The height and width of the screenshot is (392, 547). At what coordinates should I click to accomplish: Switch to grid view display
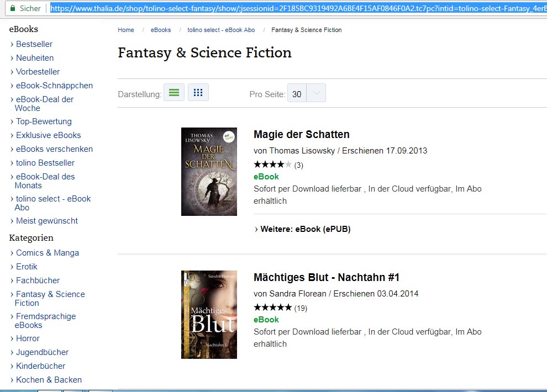[198, 92]
